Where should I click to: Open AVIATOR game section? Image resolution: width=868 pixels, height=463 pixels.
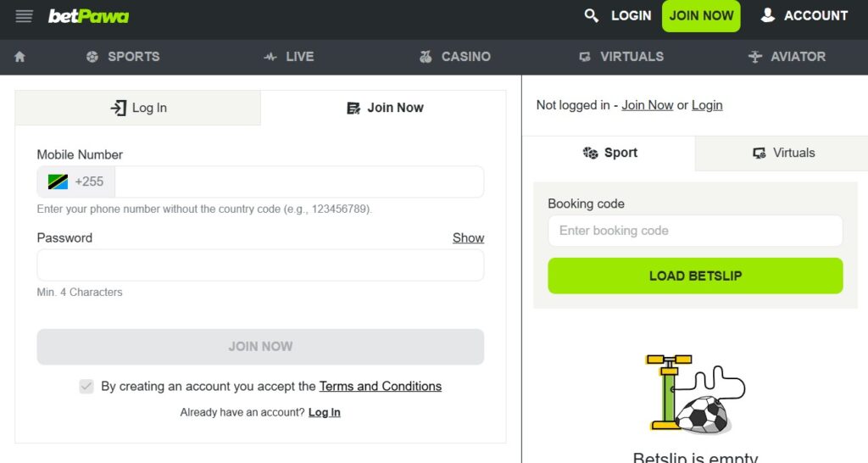[787, 57]
